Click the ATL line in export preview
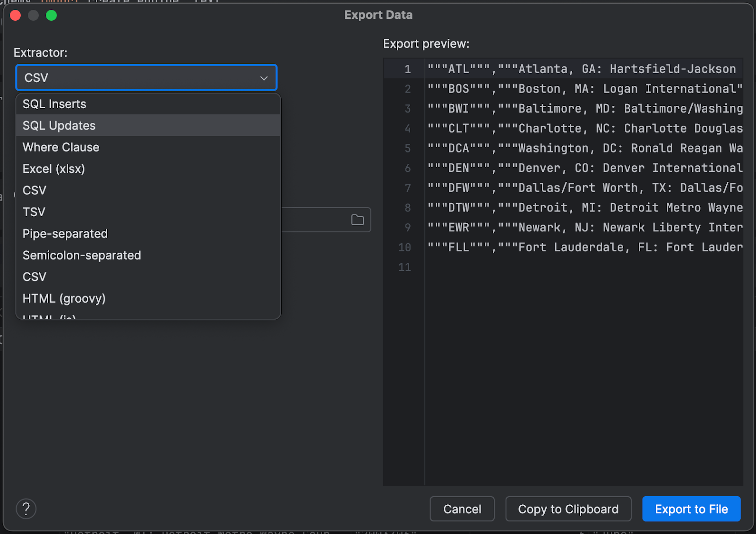The image size is (756, 534). tap(581, 69)
